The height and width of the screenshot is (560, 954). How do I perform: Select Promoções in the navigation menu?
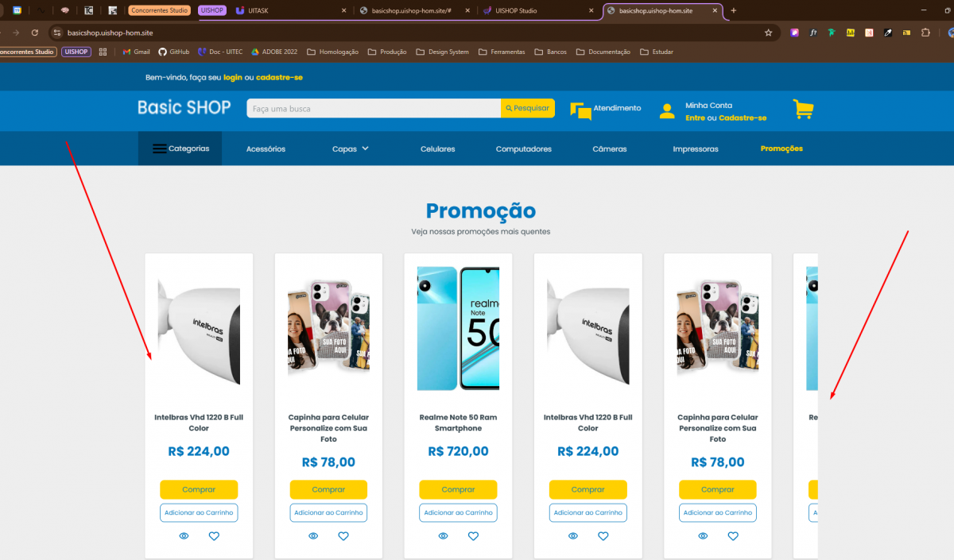(x=781, y=149)
